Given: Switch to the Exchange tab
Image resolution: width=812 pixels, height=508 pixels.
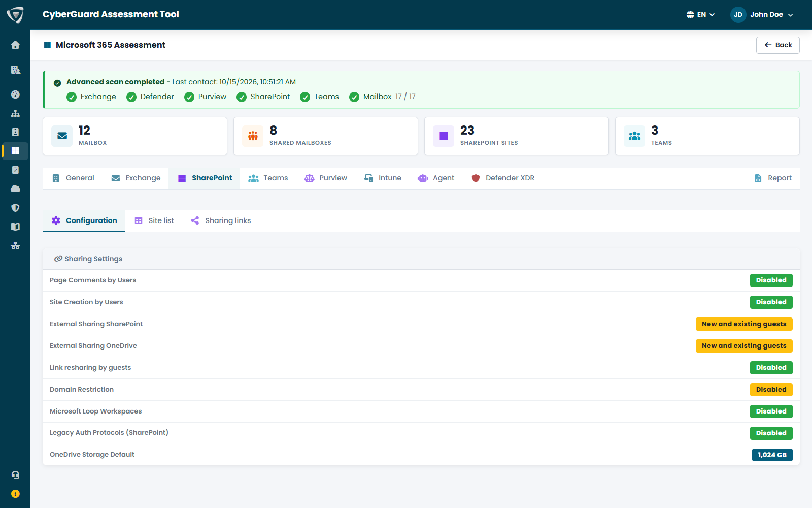Looking at the screenshot, I should pos(136,178).
